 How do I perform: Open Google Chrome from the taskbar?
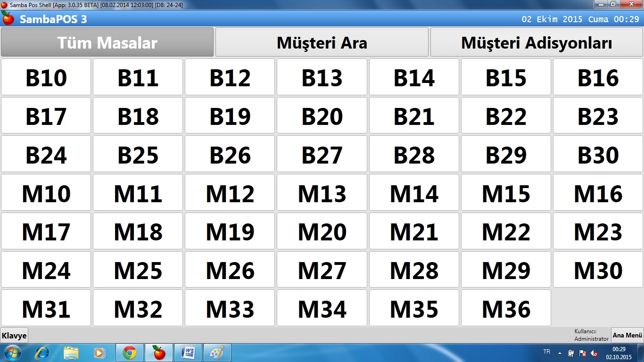[130, 353]
